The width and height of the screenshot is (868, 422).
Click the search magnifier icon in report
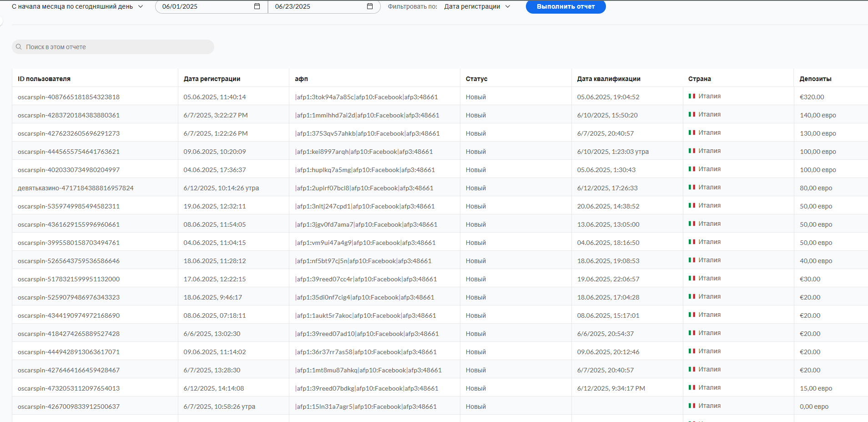pos(19,47)
